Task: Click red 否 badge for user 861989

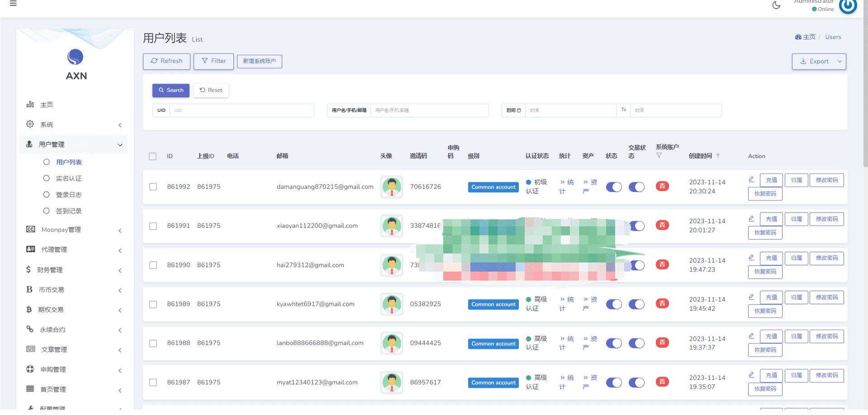Action: pos(662,303)
